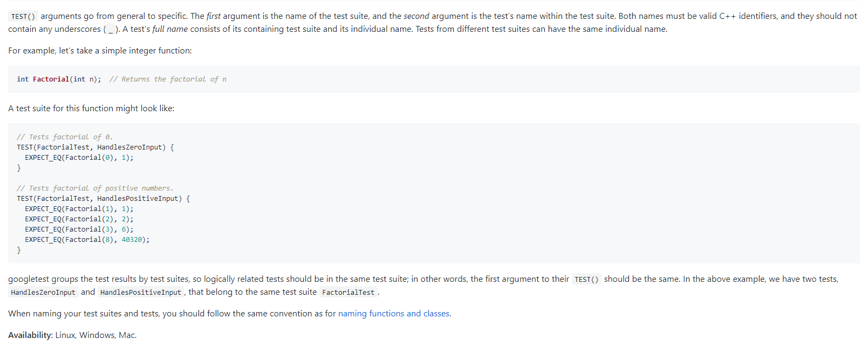Click the inline HandlesZeroInput code below the code block
868x345 pixels.
tap(43, 293)
